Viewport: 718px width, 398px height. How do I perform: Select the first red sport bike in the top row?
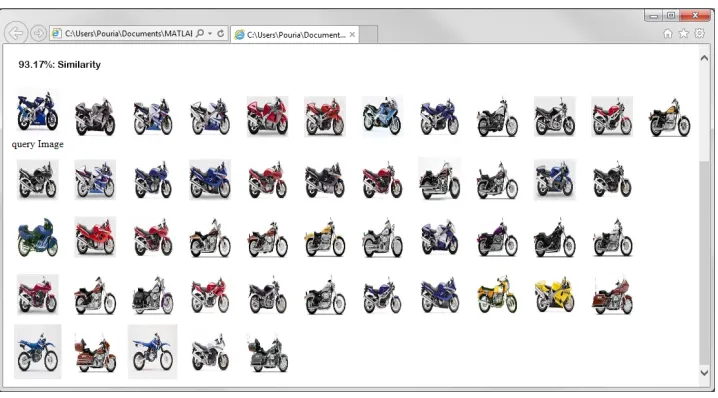click(x=267, y=116)
